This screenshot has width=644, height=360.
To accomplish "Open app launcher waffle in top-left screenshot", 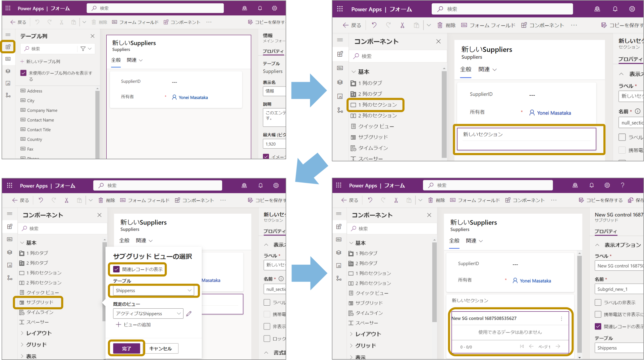I will [8, 8].
